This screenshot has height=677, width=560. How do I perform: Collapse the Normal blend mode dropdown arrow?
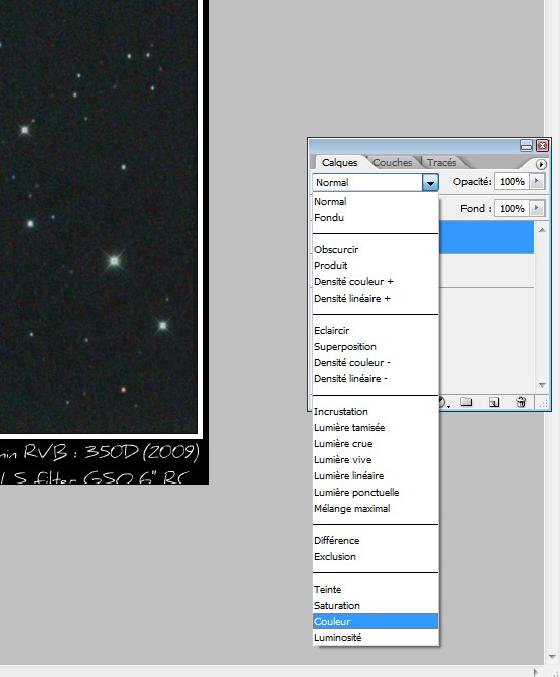[430, 183]
